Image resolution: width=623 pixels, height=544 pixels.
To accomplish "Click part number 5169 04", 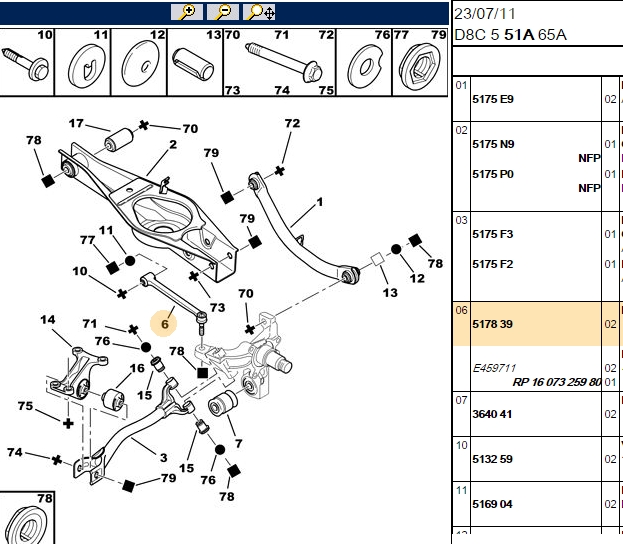I will [x=492, y=504].
